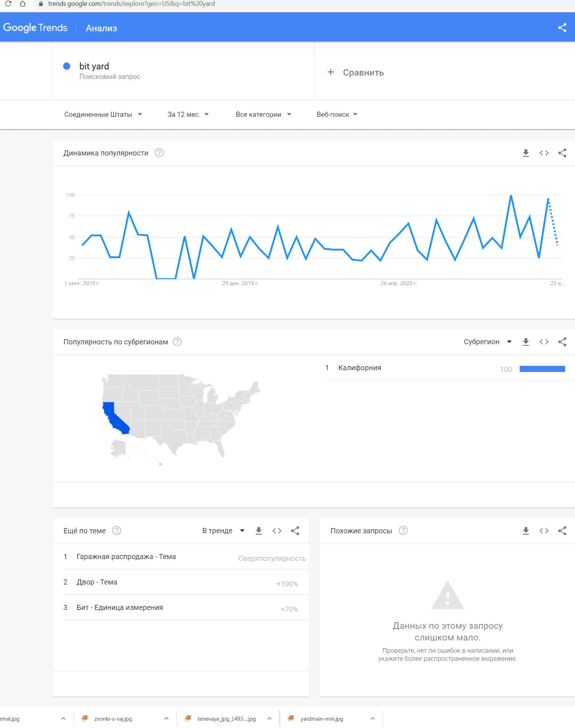Expand the За 12 мес. time range dropdown
This screenshot has height=728, width=575.
(188, 114)
